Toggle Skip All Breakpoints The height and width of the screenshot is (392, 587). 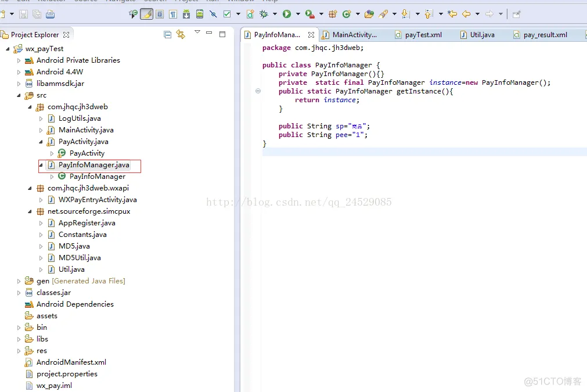[x=214, y=14]
